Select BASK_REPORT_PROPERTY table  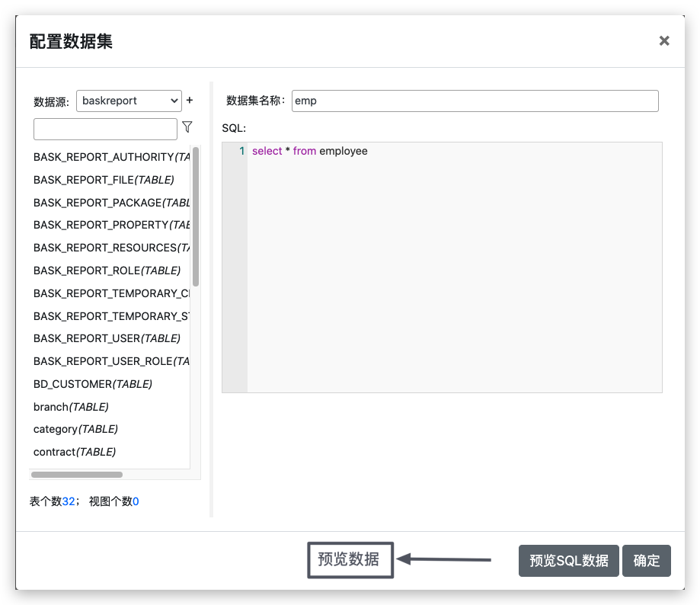[112, 225]
